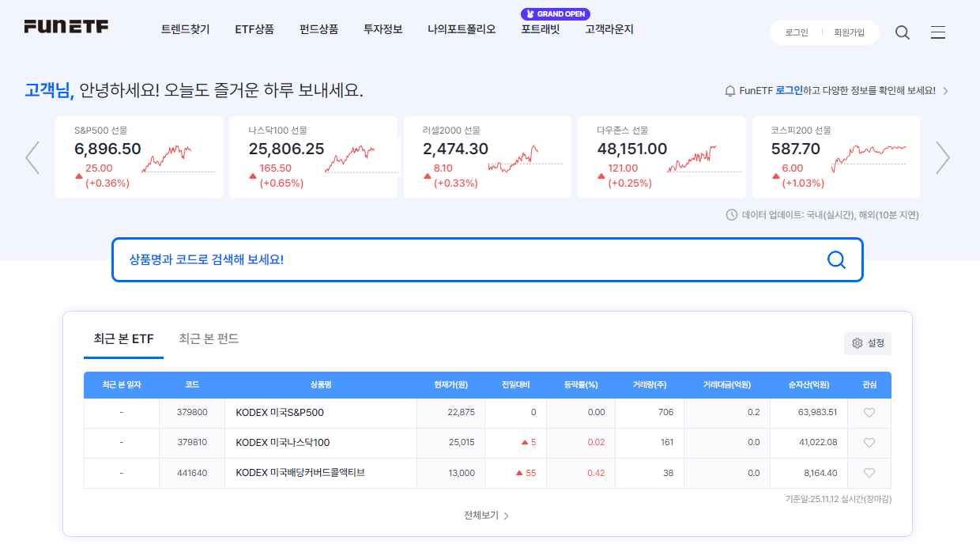Screen dimensions: 980x548
Task: Open the search magnifier icon in header
Action: 903,32
